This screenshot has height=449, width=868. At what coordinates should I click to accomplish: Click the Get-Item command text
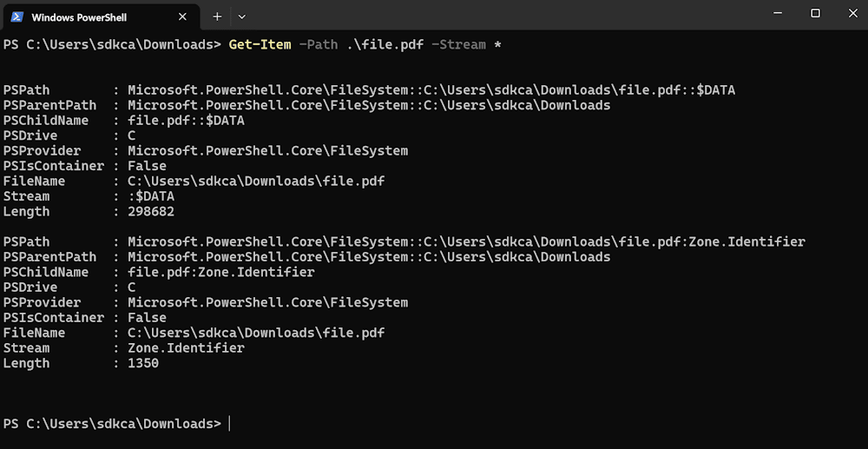[x=260, y=44]
